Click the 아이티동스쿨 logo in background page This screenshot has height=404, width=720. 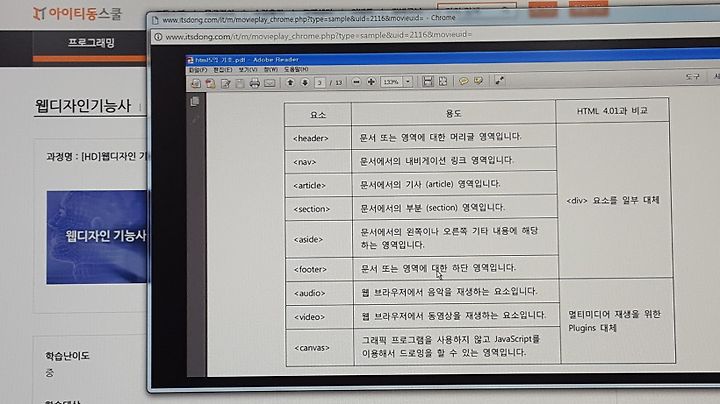click(77, 13)
